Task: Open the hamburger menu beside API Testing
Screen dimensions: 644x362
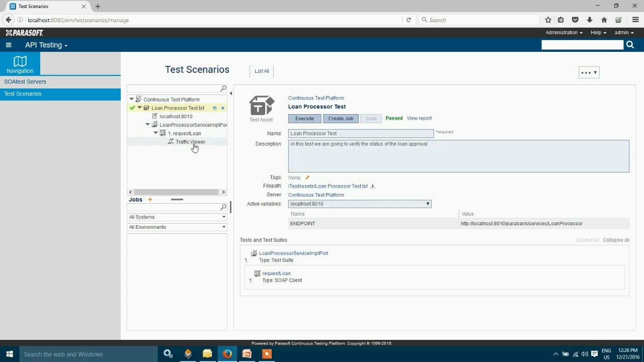Action: point(9,45)
